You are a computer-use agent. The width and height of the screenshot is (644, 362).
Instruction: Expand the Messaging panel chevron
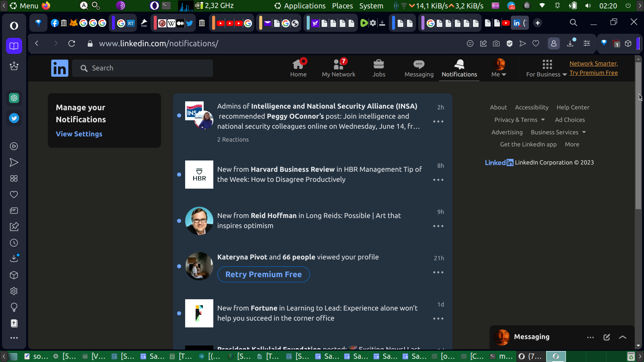click(623, 337)
